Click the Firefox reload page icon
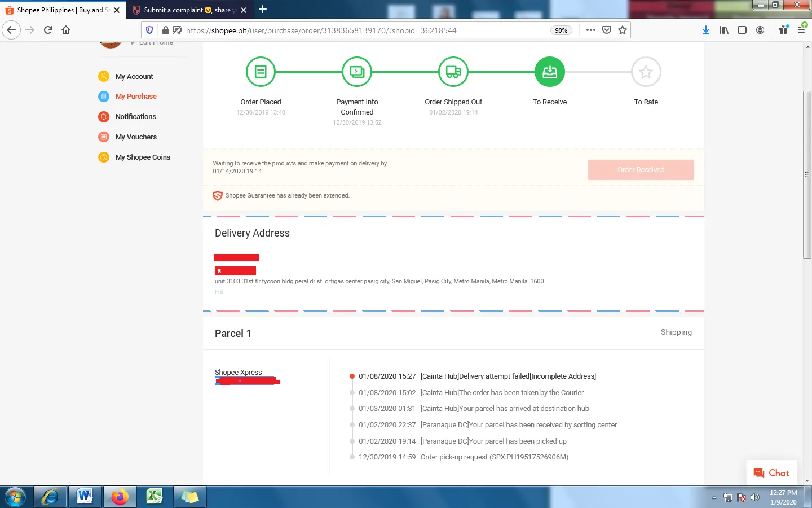Viewport: 812px width, 508px height. point(48,30)
